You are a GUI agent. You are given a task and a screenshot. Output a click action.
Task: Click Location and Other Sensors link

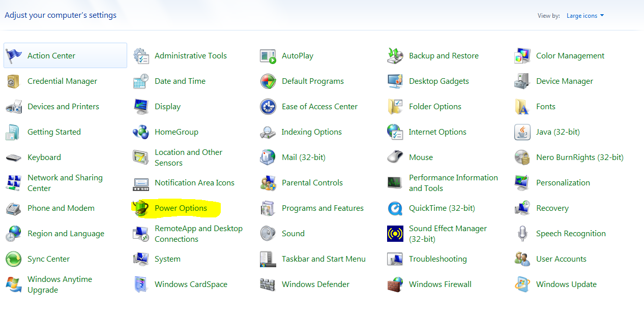[189, 157]
